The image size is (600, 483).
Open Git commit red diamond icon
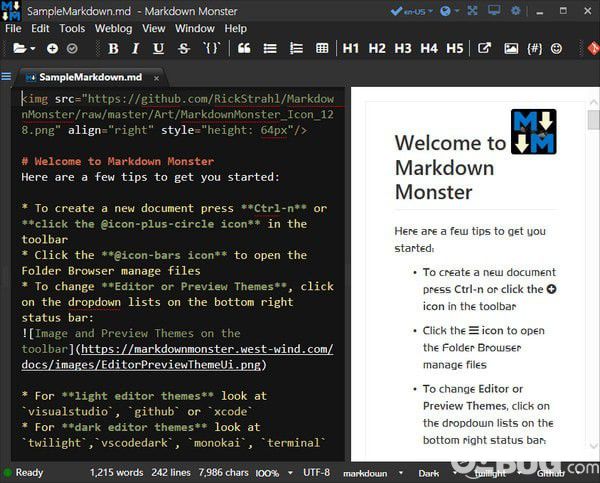coord(593,49)
